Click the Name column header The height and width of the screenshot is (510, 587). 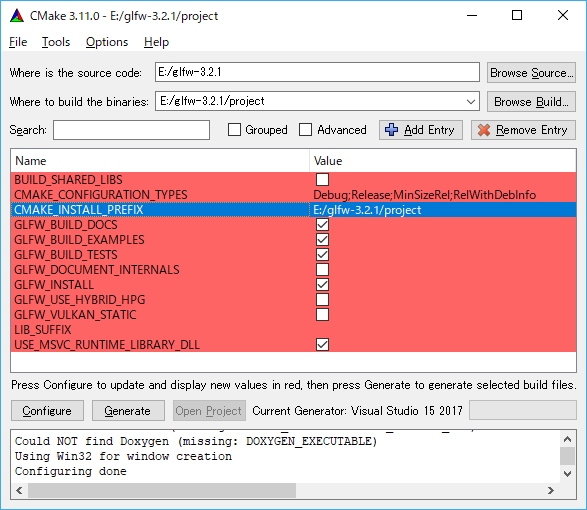[160, 161]
